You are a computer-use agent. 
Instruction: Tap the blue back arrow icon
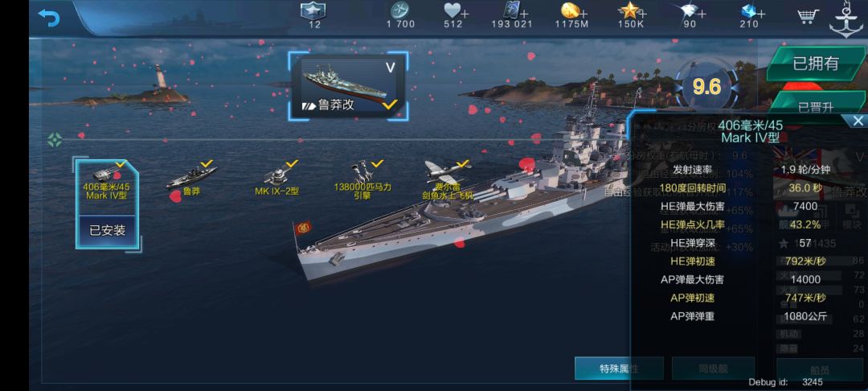49,17
